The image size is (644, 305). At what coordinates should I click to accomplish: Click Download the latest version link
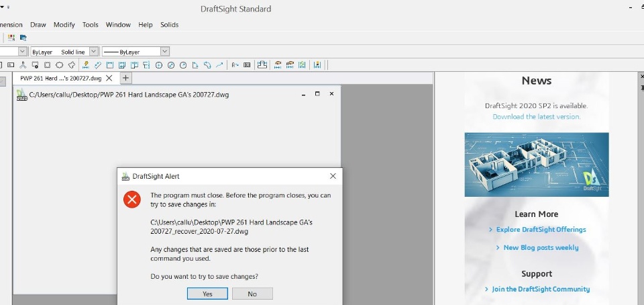tap(537, 117)
